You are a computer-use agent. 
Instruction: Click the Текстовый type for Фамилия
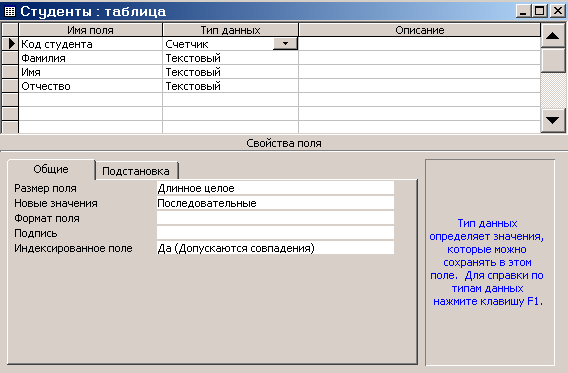tap(230, 58)
